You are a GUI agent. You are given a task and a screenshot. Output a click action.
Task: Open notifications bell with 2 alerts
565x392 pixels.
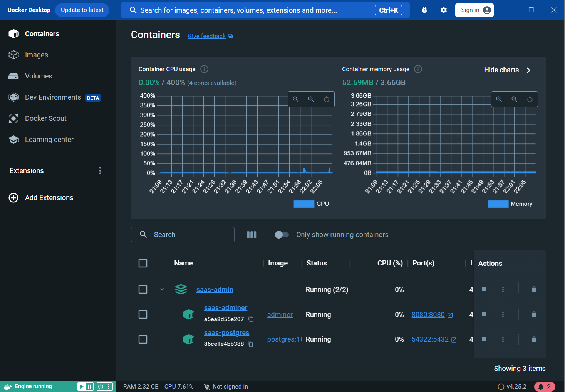click(x=545, y=387)
